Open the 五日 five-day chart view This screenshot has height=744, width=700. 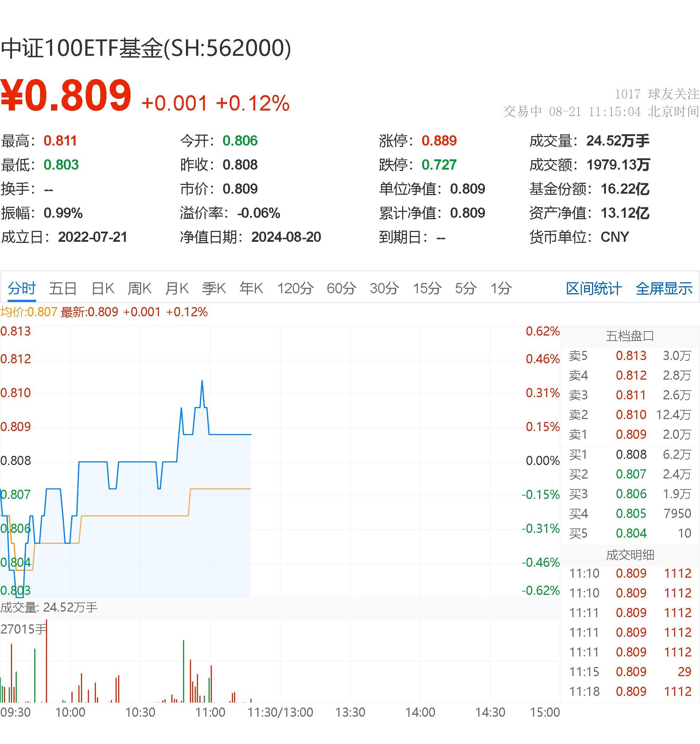[63, 288]
